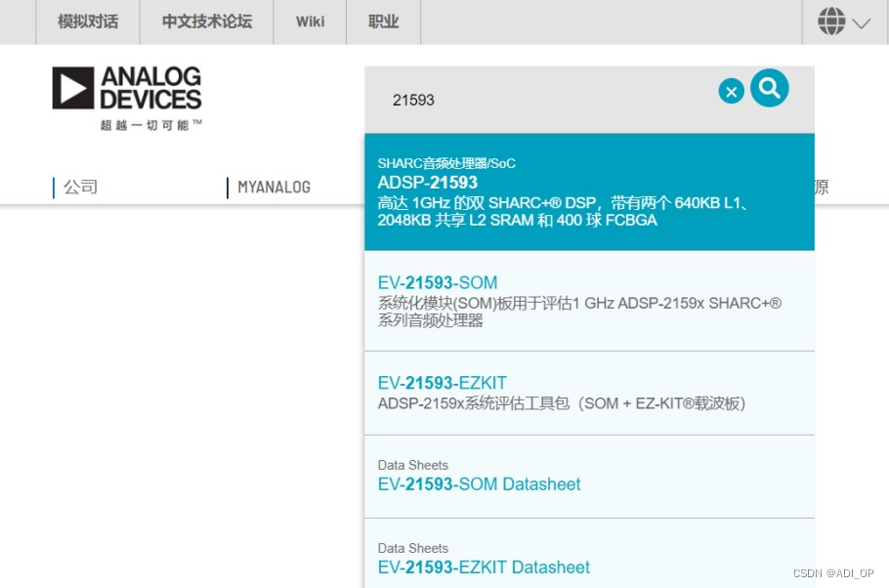The image size is (889, 588).
Task: Open the Wiki top nav item
Action: coord(310,21)
